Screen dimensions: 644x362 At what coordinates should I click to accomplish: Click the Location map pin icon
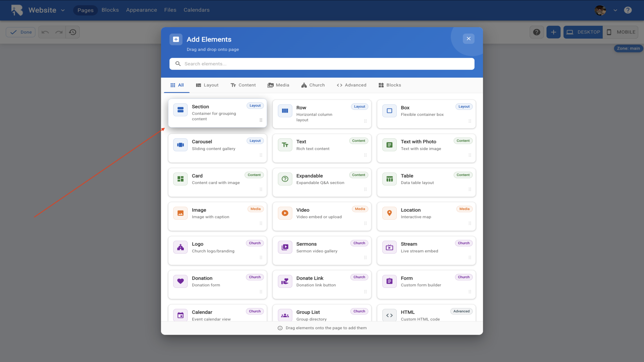tap(389, 213)
